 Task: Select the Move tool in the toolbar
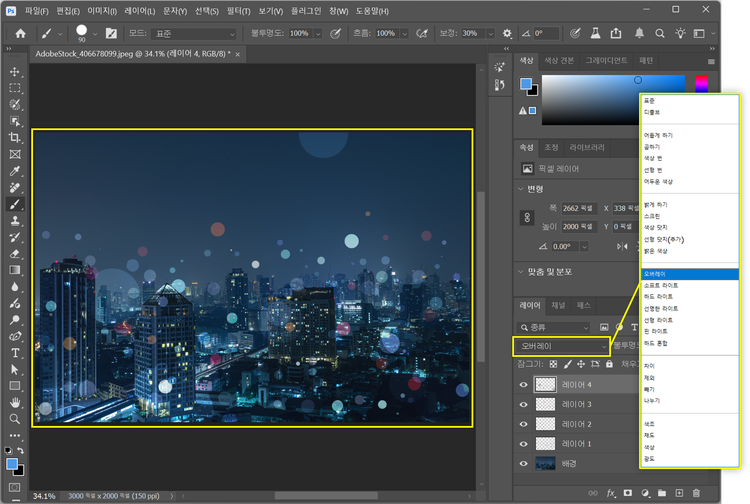point(15,72)
